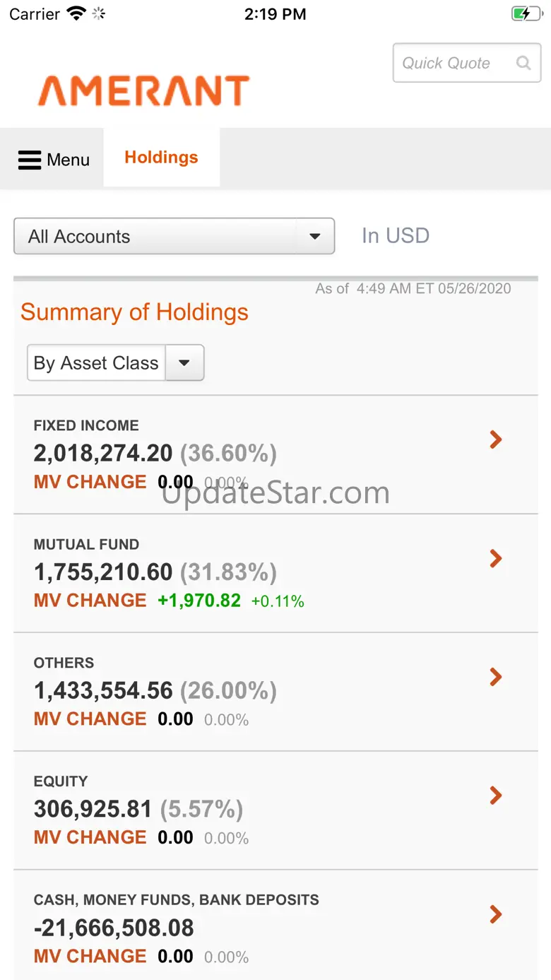Tap the Others row arrow
551x980 pixels.
point(496,677)
